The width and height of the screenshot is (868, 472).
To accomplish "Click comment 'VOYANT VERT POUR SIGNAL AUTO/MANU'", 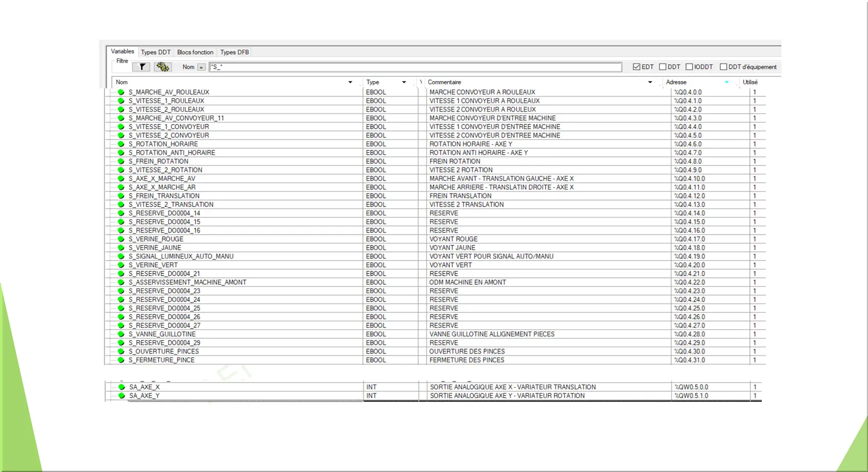I will point(491,257).
